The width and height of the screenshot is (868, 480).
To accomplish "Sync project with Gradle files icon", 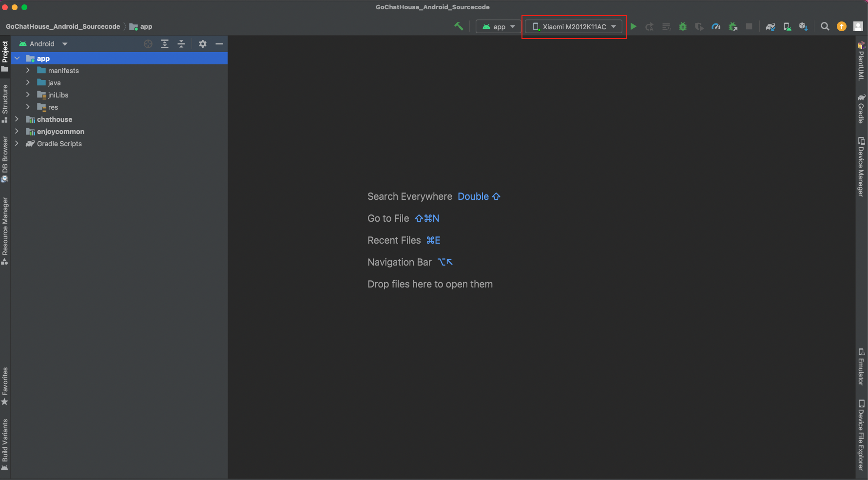I will pyautogui.click(x=770, y=27).
